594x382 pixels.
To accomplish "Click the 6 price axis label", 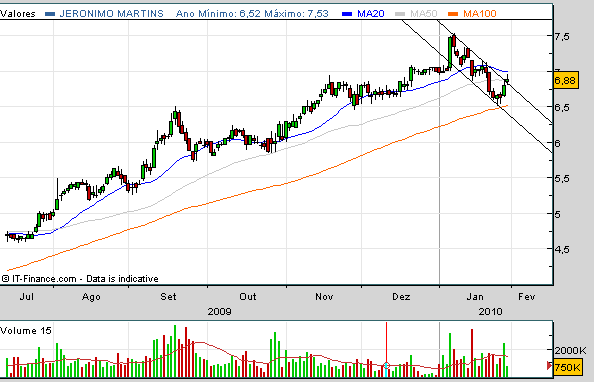I will [557, 143].
